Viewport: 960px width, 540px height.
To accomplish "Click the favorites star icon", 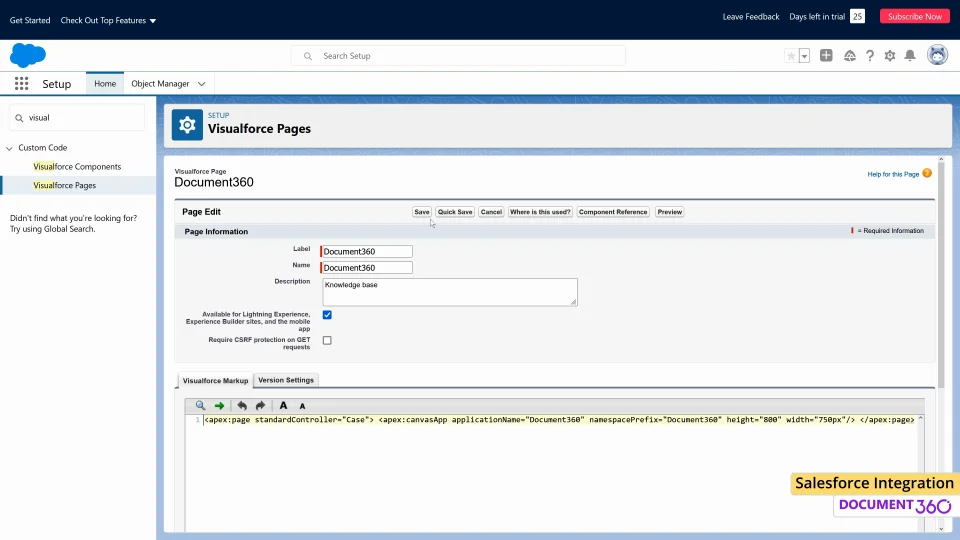I will coord(791,56).
